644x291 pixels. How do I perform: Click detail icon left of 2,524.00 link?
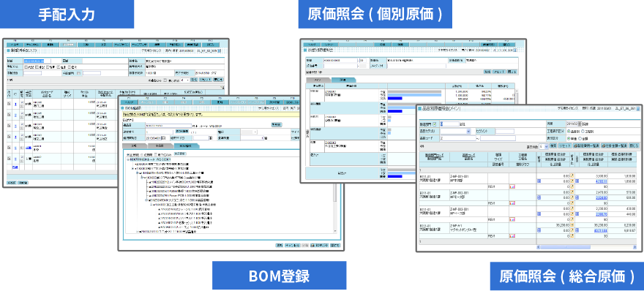pos(577,197)
